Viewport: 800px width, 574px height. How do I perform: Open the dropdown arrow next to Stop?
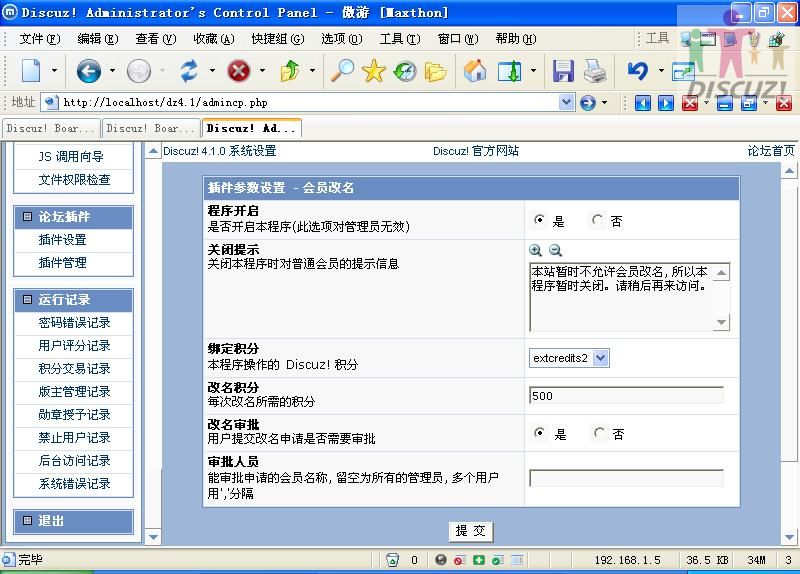[x=262, y=70]
